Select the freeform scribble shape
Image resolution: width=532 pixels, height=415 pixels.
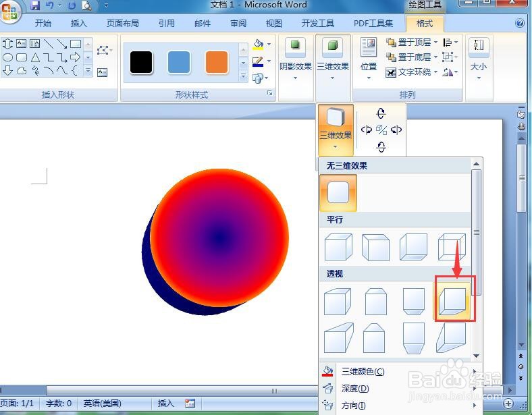pyautogui.click(x=35, y=71)
